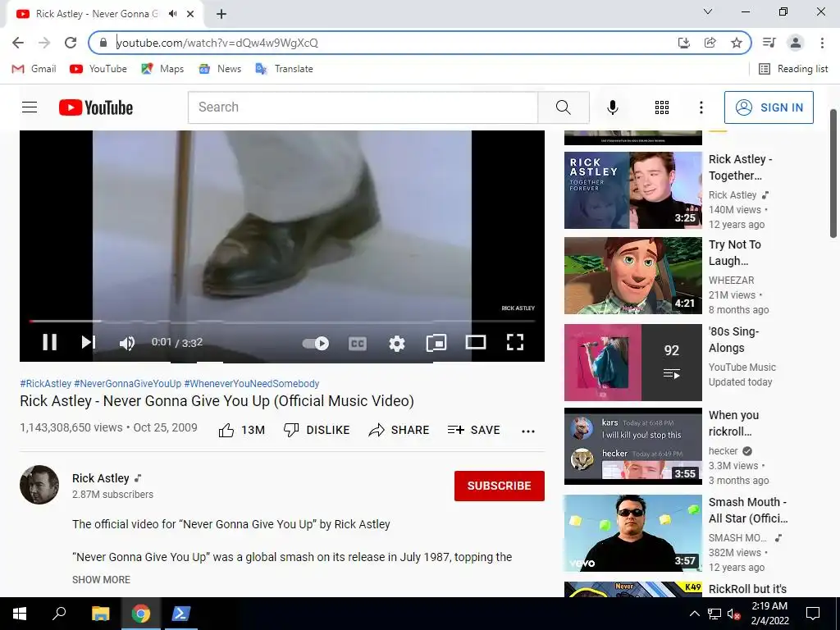Dislike this video
The height and width of the screenshot is (630, 840).
pos(317,430)
